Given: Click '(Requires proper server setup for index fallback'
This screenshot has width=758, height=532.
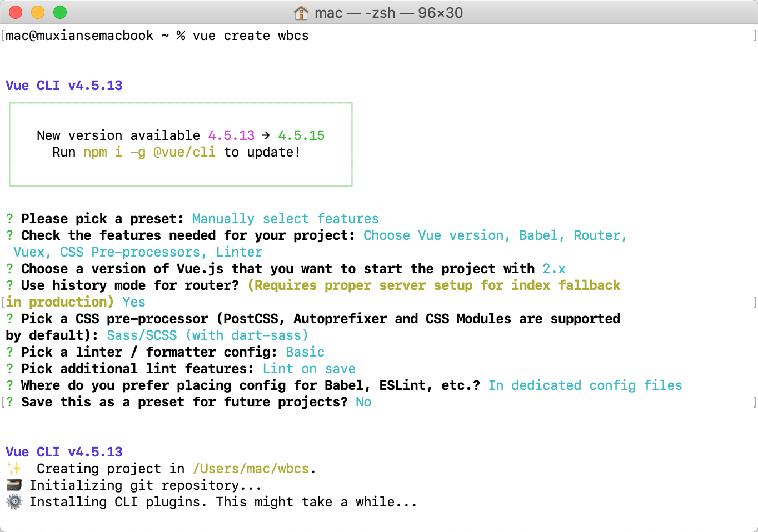Looking at the screenshot, I should (434, 285).
